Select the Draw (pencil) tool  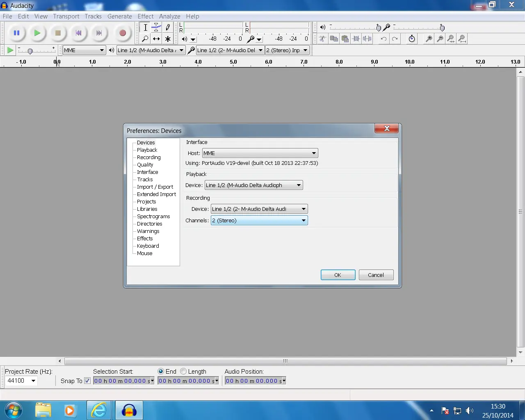coord(167,27)
